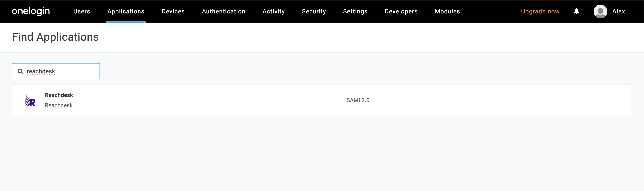
Task: Open the Developers menu
Action: [x=401, y=12]
